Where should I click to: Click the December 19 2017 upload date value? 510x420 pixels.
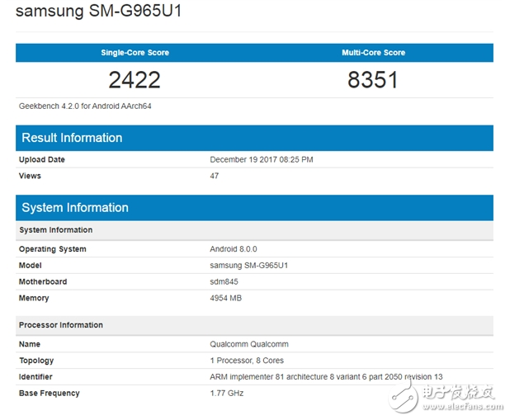pos(262,160)
